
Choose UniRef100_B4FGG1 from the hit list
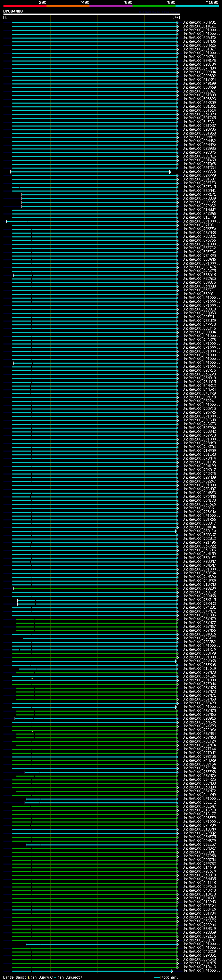pos(199,122)
